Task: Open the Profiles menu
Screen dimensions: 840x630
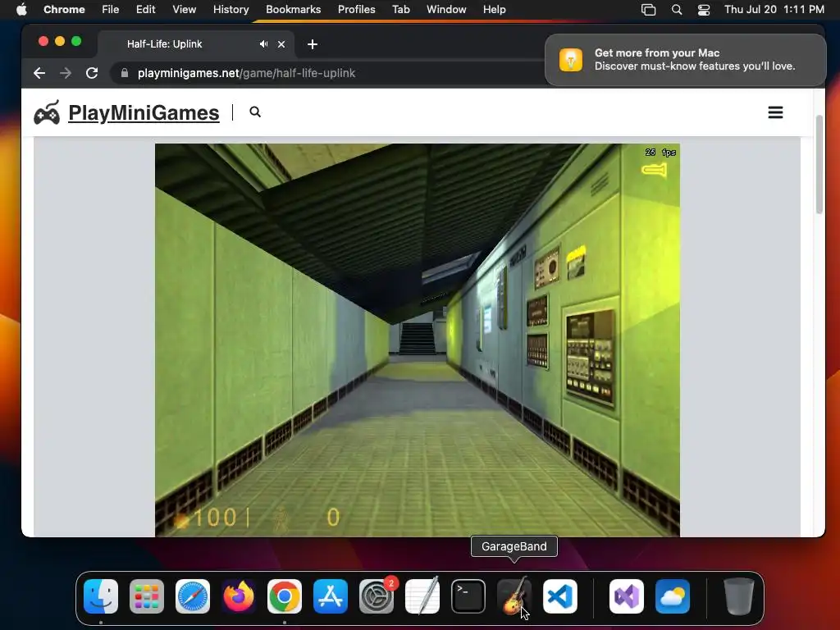Action: pyautogui.click(x=356, y=10)
